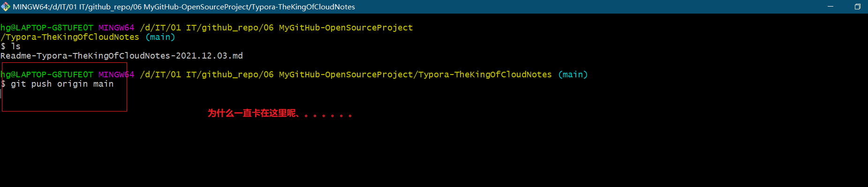
Task: Click the magenta MINGW64 label on first prompt
Action: pyautogui.click(x=116, y=28)
